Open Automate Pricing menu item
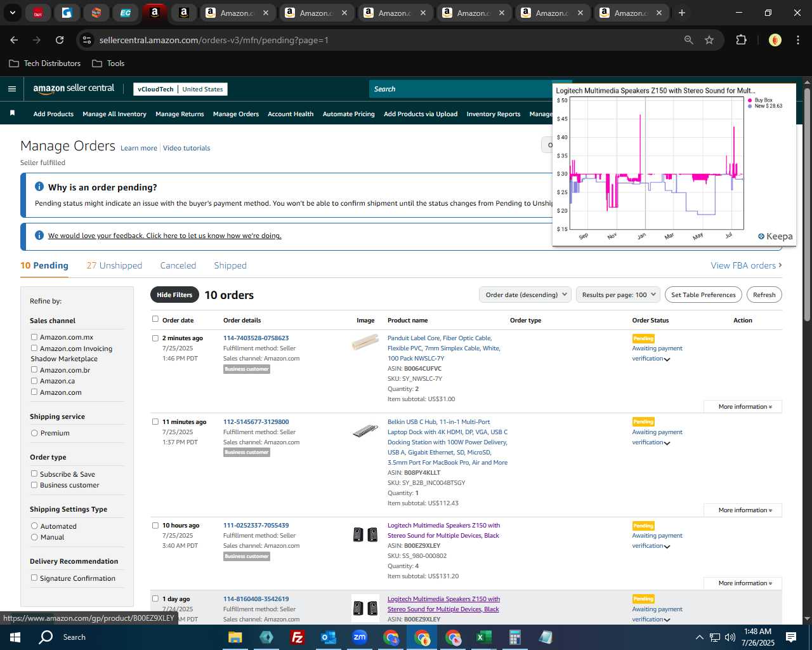Image resolution: width=812 pixels, height=650 pixels. [348, 114]
